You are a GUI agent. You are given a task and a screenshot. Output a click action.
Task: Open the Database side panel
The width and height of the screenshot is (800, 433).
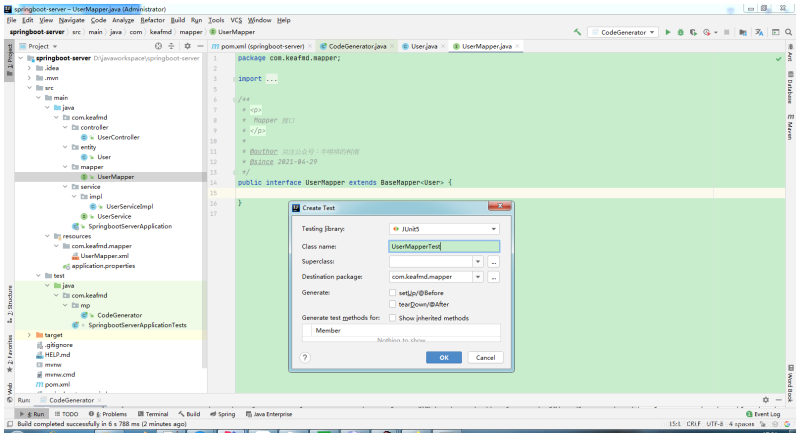click(x=790, y=88)
